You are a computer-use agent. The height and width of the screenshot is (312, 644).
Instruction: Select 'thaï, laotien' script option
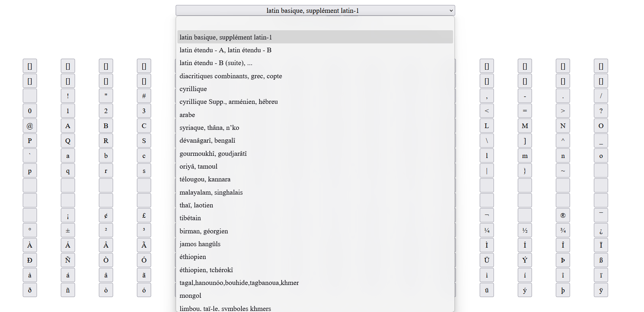pos(196,205)
